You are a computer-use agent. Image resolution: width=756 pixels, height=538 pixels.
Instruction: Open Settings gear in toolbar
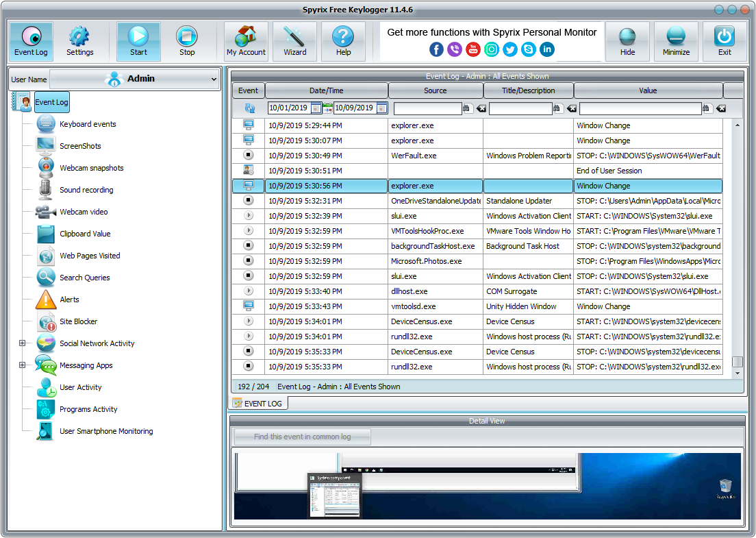point(79,42)
